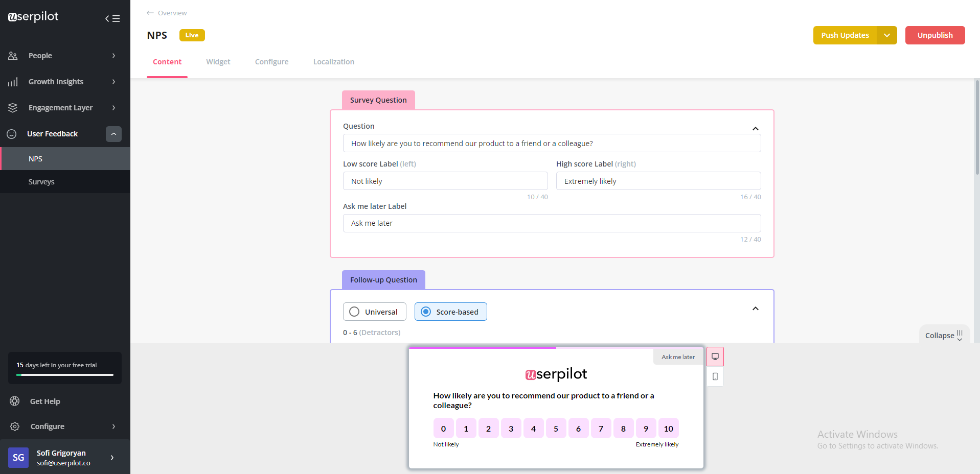
Task: Click the free trial progress bar
Action: [64, 375]
